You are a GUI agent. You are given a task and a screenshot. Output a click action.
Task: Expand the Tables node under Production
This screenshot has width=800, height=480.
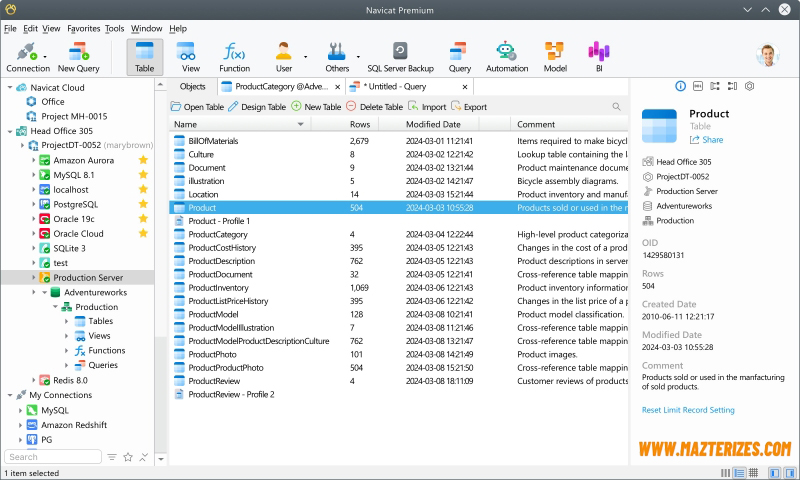(x=66, y=321)
